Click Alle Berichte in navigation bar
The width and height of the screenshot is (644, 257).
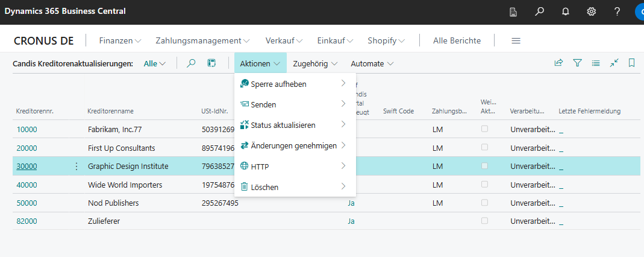click(x=457, y=40)
